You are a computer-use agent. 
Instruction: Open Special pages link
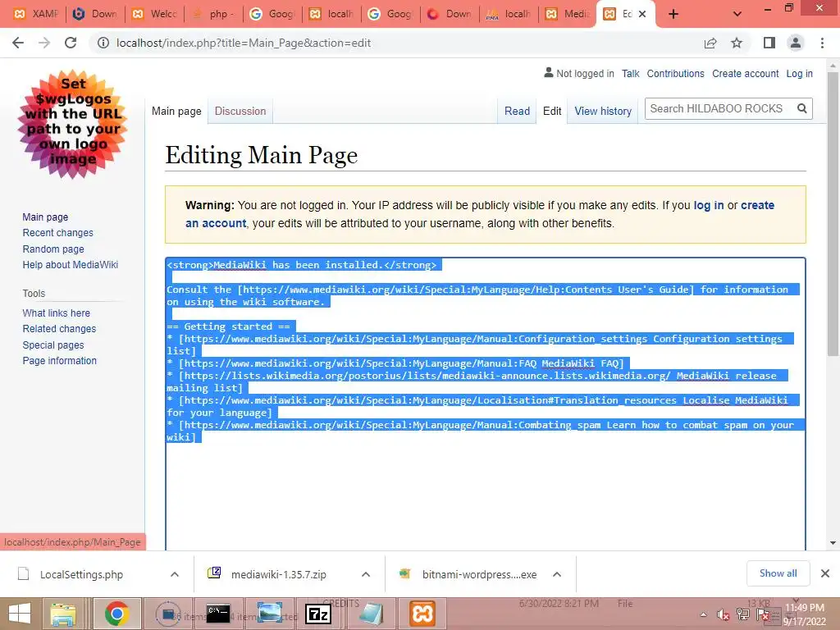point(53,345)
